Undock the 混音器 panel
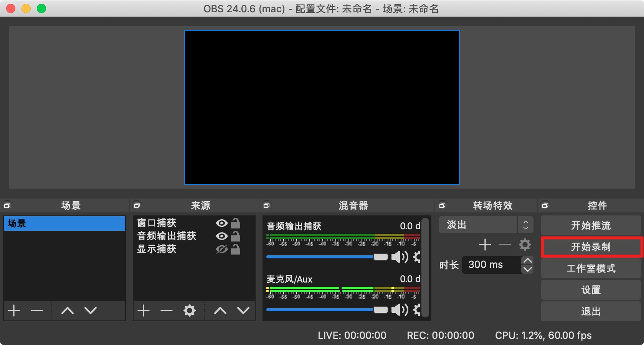Image resolution: width=644 pixels, height=345 pixels. pyautogui.click(x=267, y=205)
